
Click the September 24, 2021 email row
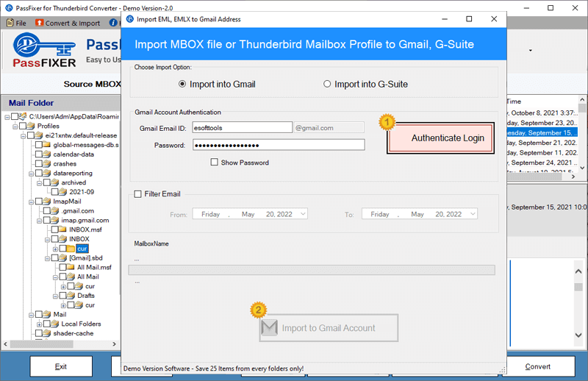click(542, 163)
